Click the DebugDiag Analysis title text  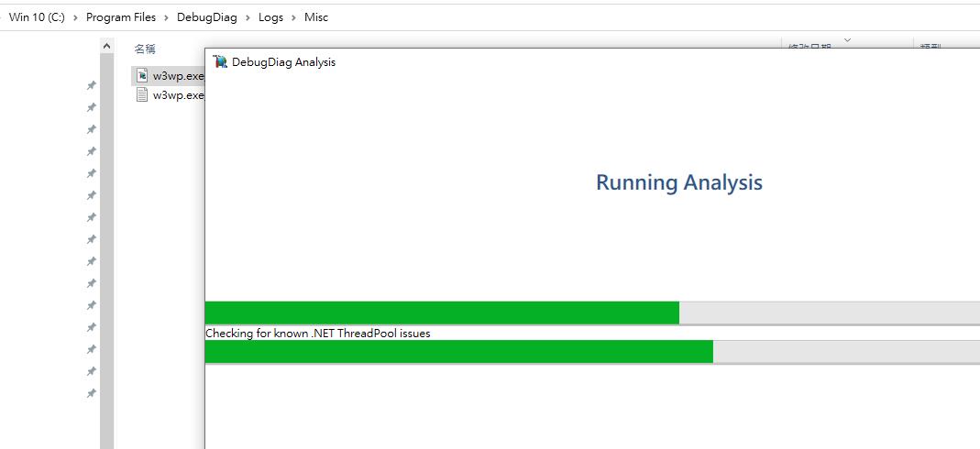tap(284, 61)
